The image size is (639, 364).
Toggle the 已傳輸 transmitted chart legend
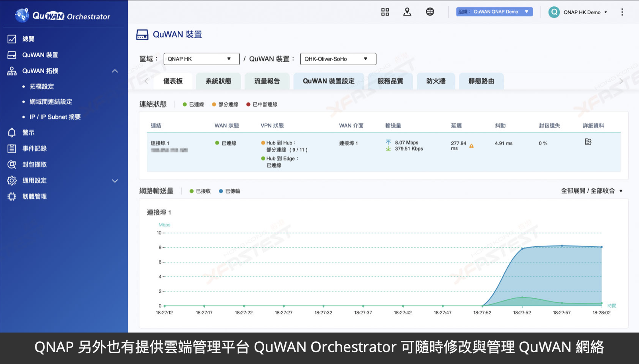pyautogui.click(x=230, y=191)
